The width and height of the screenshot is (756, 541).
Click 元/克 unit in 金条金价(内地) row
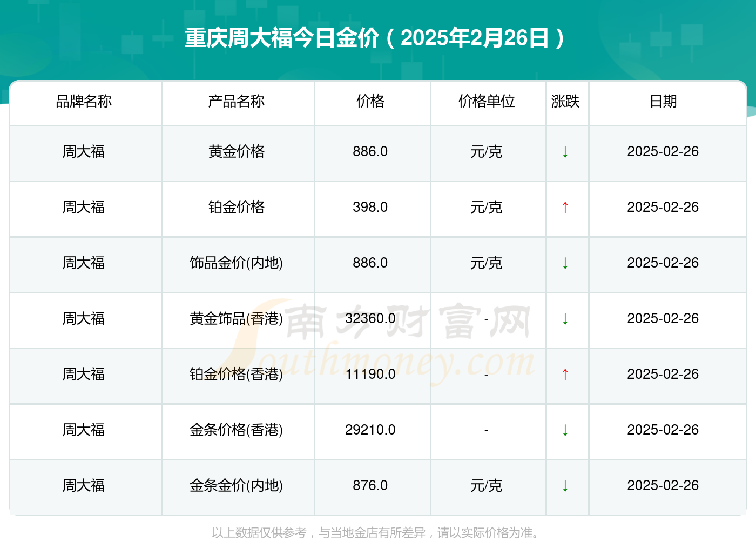point(487,486)
